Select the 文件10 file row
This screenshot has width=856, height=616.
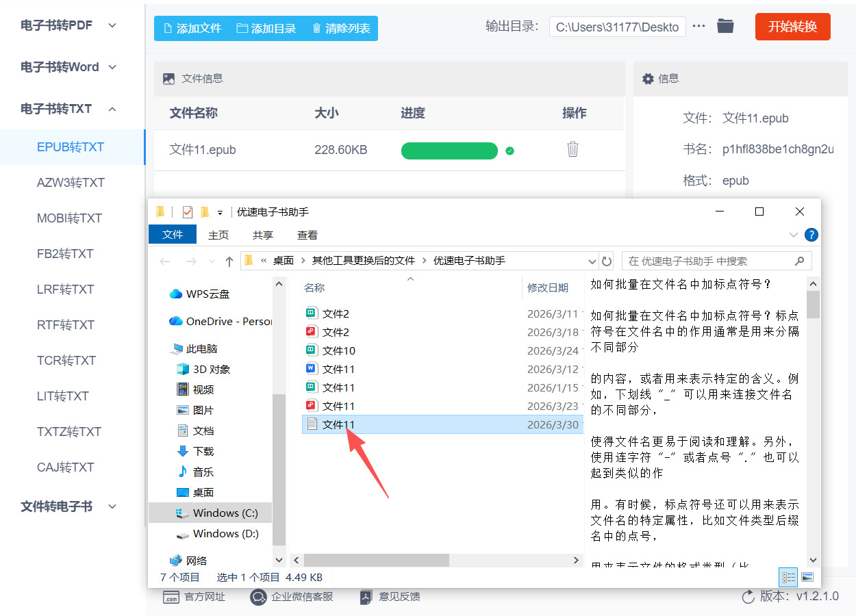coord(442,350)
